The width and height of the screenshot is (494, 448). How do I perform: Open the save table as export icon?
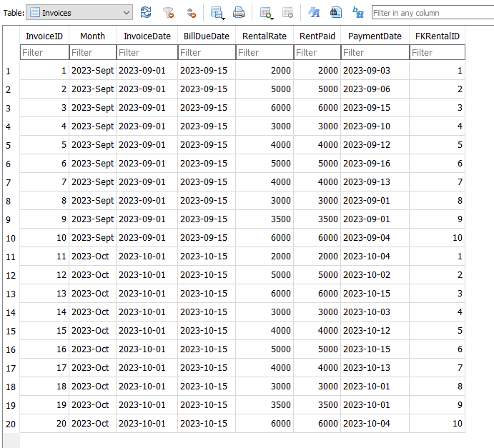click(x=217, y=13)
